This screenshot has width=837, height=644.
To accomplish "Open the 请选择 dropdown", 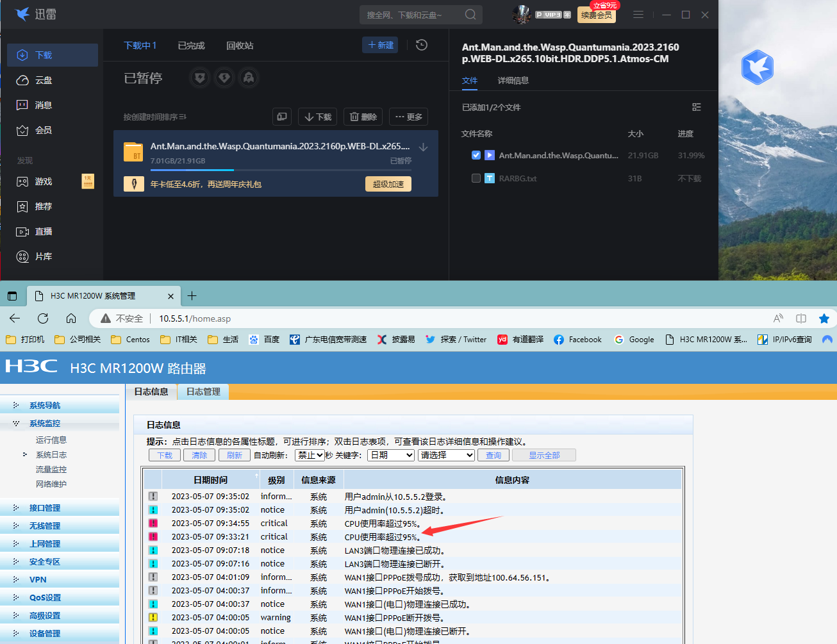I will (446, 455).
